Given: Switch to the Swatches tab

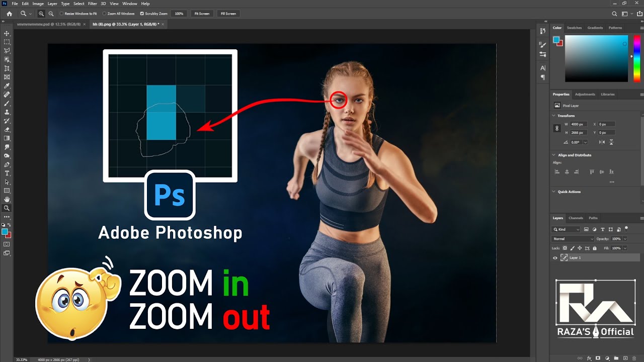Looking at the screenshot, I should tap(574, 28).
